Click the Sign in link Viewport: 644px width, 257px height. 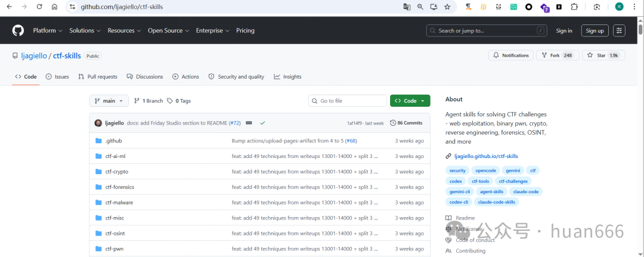coord(564,31)
